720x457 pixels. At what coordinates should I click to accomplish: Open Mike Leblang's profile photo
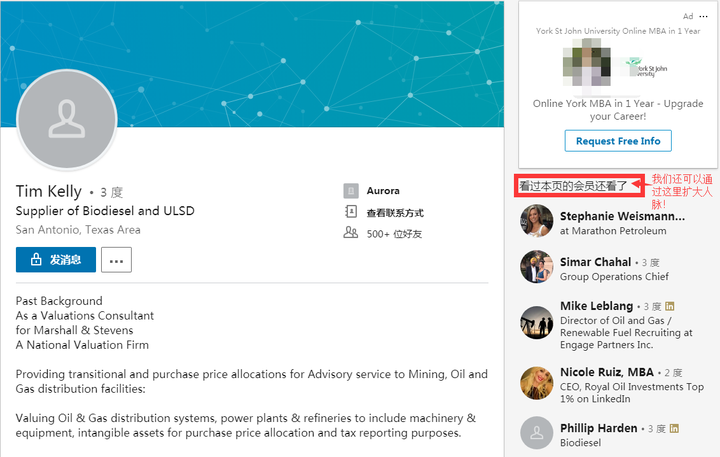(x=536, y=322)
